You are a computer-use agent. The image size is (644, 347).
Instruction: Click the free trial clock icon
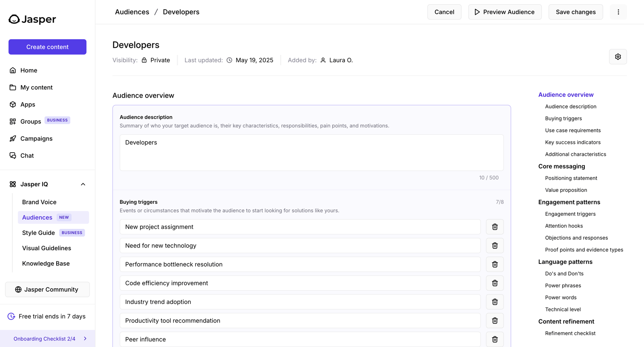[11, 316]
